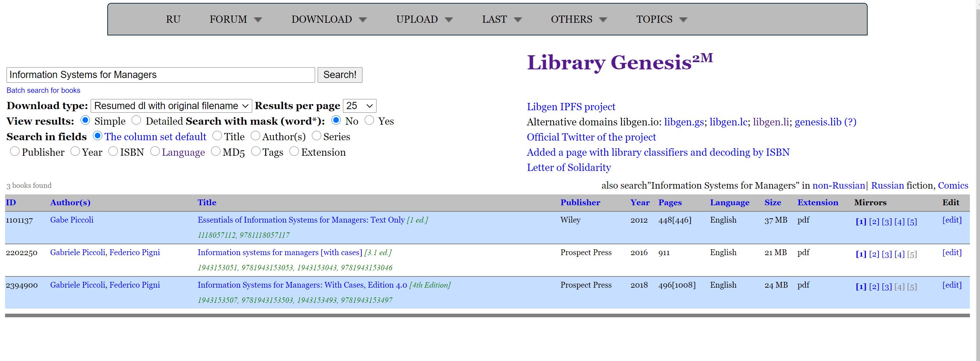Viewport: 980px width, 361px height.
Task: Expand the LAST menu
Action: pyautogui.click(x=502, y=20)
